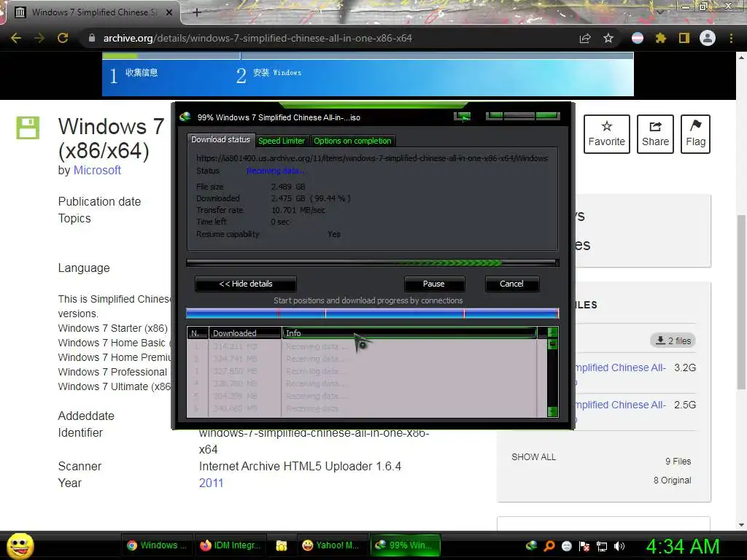Image resolution: width=747 pixels, height=560 pixels.
Task: Select connection row 3 with 327.850 MB
Action: pos(362,371)
